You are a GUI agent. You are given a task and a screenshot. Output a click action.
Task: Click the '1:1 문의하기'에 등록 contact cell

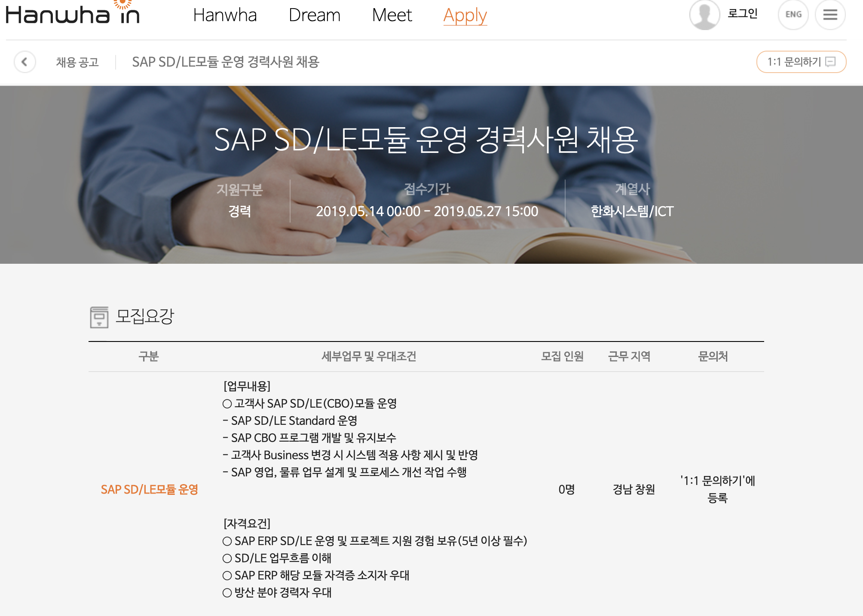click(x=717, y=489)
